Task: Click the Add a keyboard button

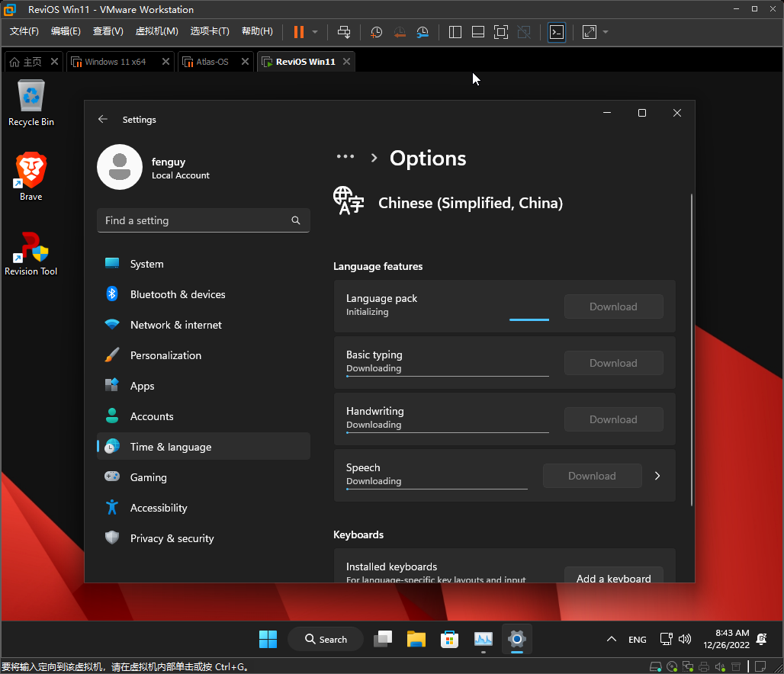Action: coord(613,578)
